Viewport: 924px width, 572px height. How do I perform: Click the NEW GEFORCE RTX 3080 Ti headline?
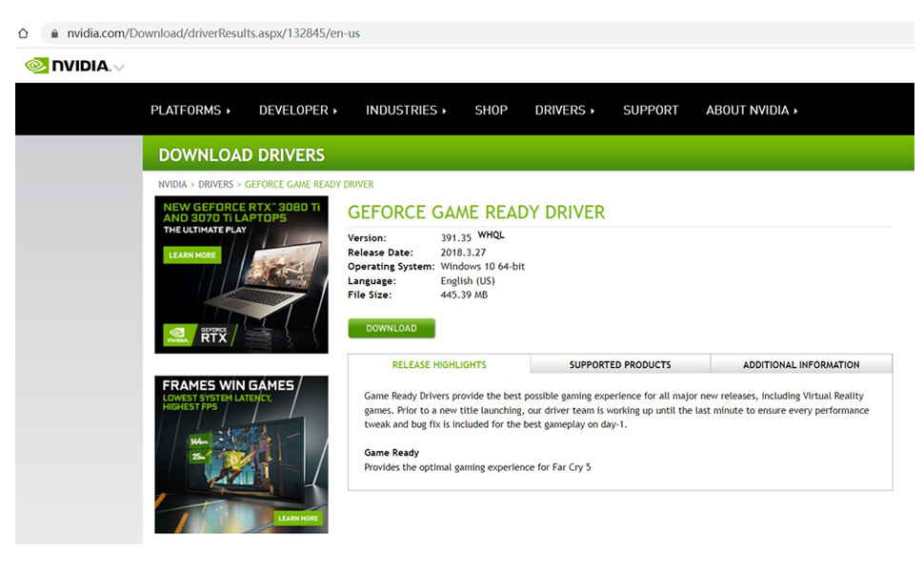[242, 213]
